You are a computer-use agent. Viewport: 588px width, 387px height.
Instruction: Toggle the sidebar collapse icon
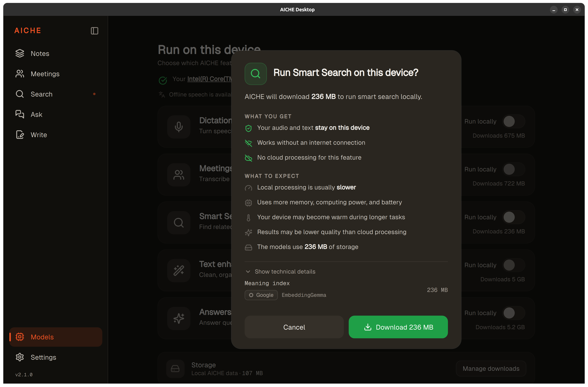pos(94,31)
